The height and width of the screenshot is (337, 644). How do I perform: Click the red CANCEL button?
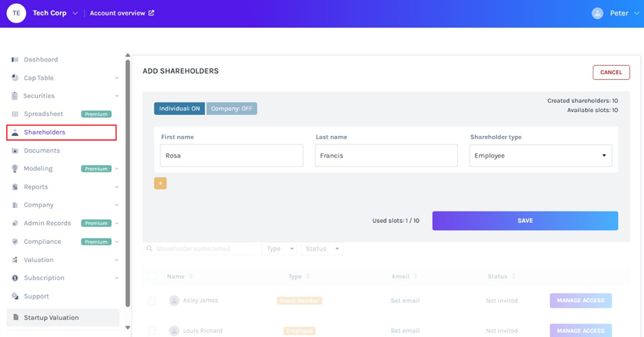click(610, 72)
